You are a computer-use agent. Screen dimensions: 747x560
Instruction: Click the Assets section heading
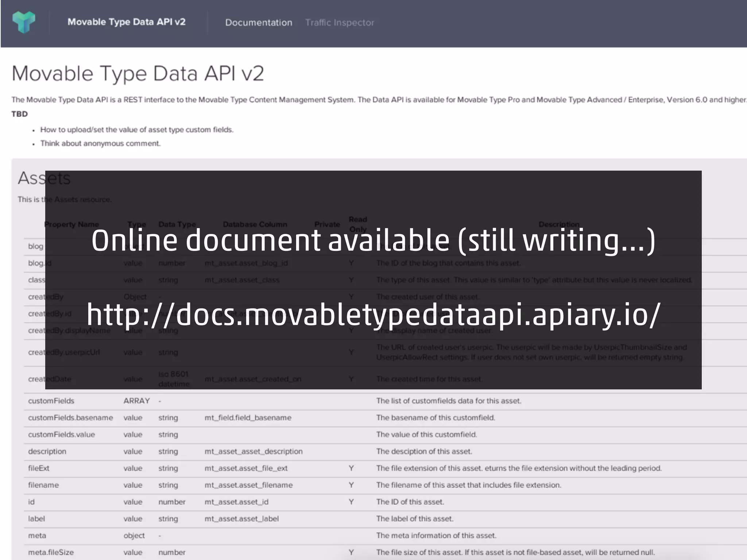click(x=31, y=178)
